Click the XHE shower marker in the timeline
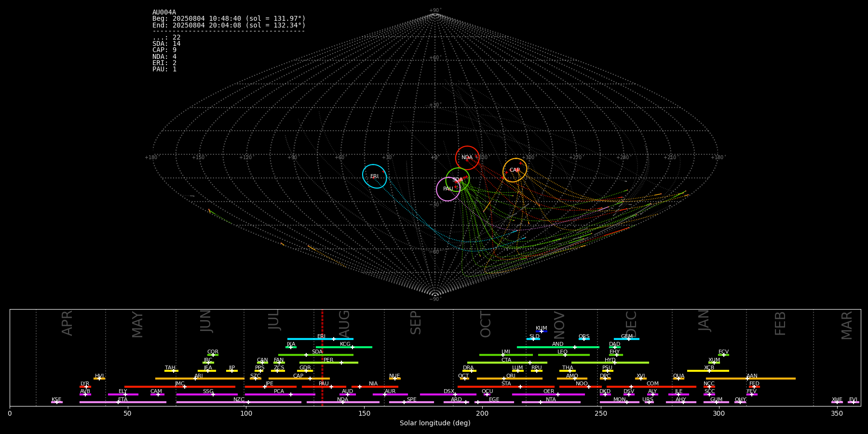 click(837, 402)
